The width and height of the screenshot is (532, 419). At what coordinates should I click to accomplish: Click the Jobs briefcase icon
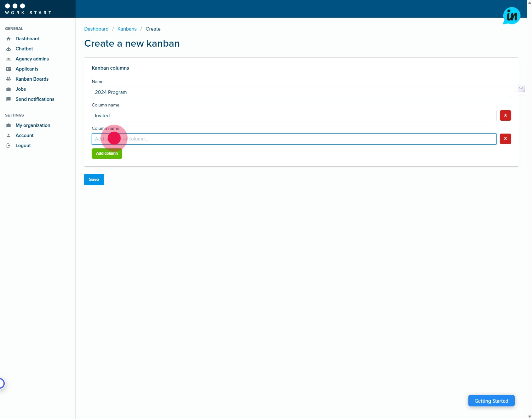coord(9,89)
